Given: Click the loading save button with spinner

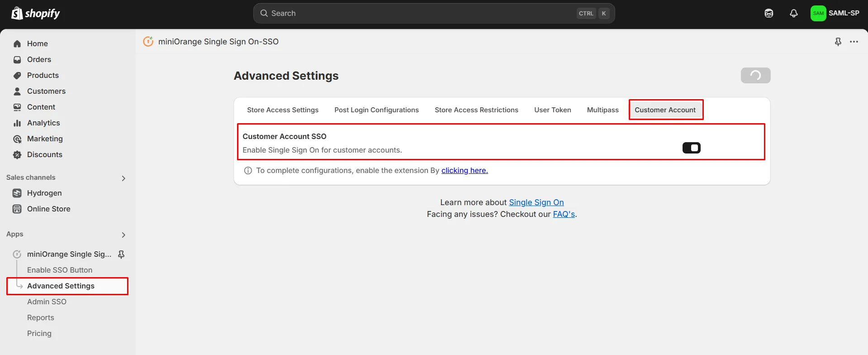Looking at the screenshot, I should point(756,76).
